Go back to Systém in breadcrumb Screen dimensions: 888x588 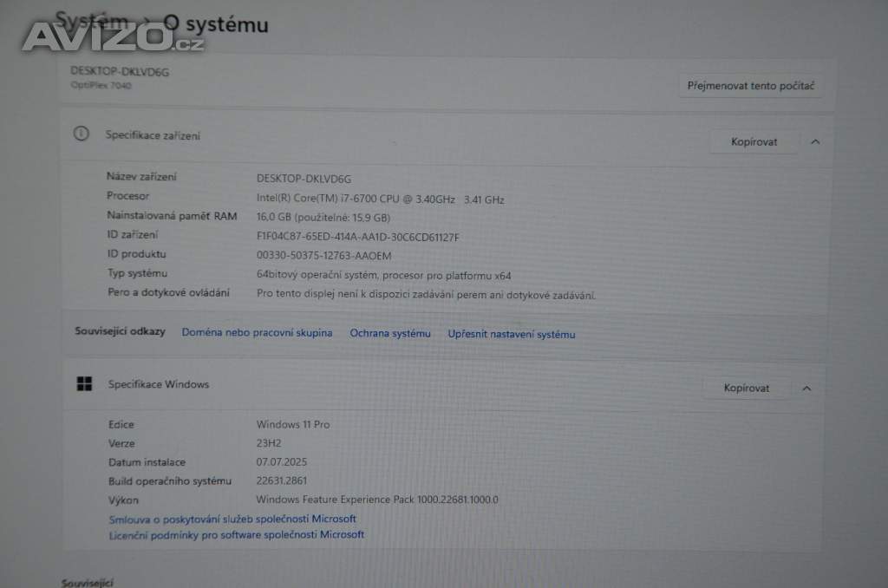[x=92, y=21]
